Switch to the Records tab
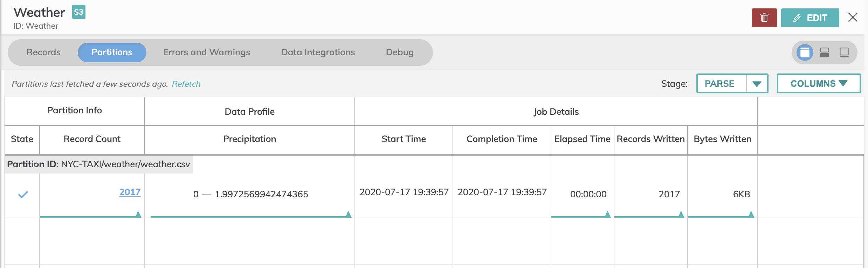 point(43,52)
